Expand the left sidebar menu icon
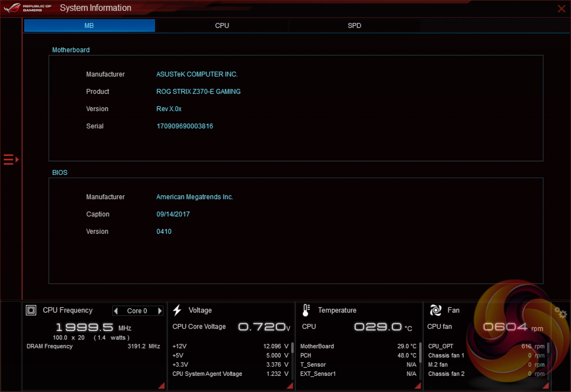The width and height of the screenshot is (571, 392). pos(11,159)
